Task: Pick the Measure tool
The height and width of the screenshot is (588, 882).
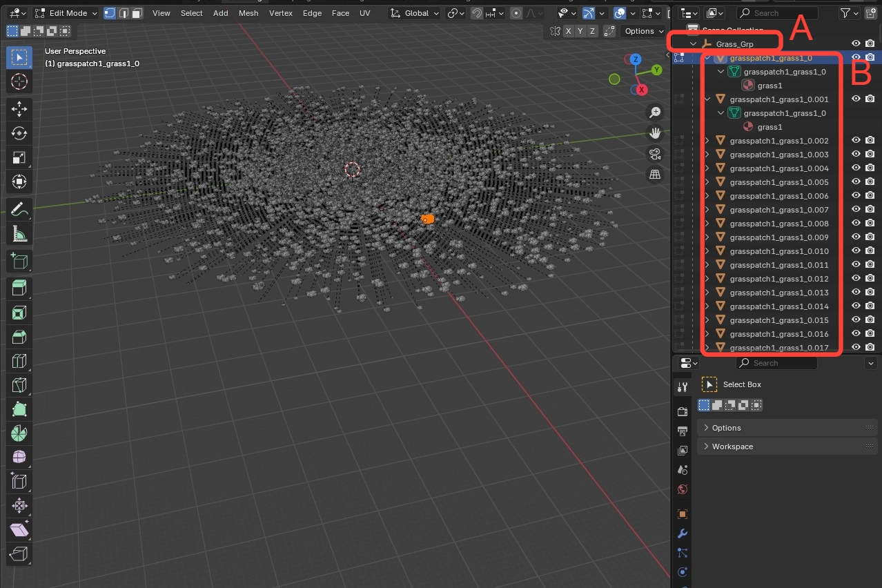Action: 19,235
